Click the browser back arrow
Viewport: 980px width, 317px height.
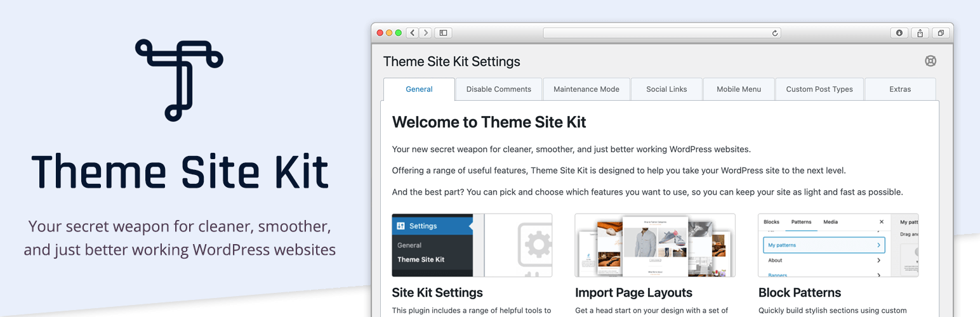coord(412,32)
